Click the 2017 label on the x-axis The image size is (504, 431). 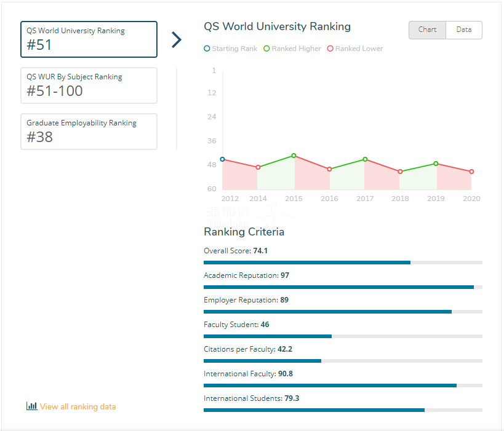pyautogui.click(x=365, y=199)
